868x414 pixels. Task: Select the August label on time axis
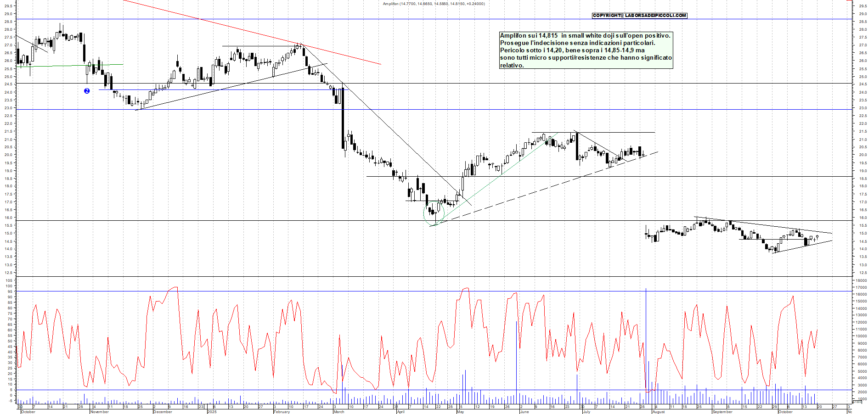tap(659, 412)
